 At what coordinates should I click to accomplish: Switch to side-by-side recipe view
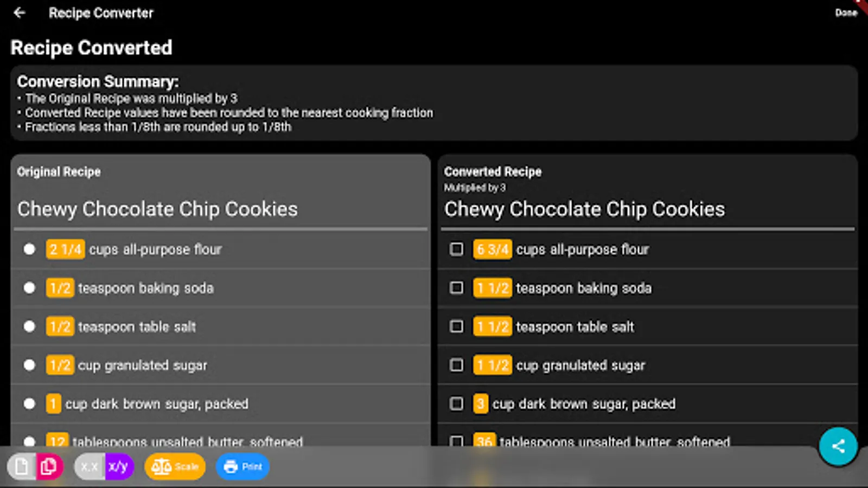tap(49, 466)
